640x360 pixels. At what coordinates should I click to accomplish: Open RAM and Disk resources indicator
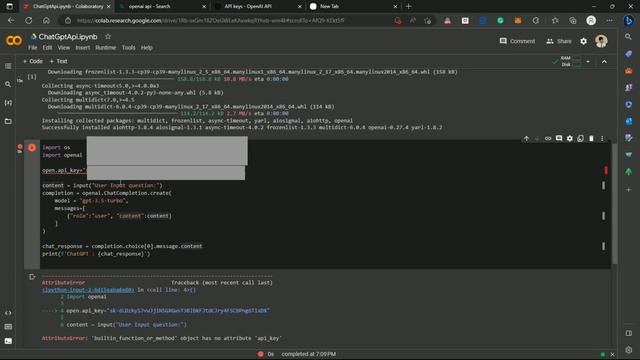pos(567,62)
